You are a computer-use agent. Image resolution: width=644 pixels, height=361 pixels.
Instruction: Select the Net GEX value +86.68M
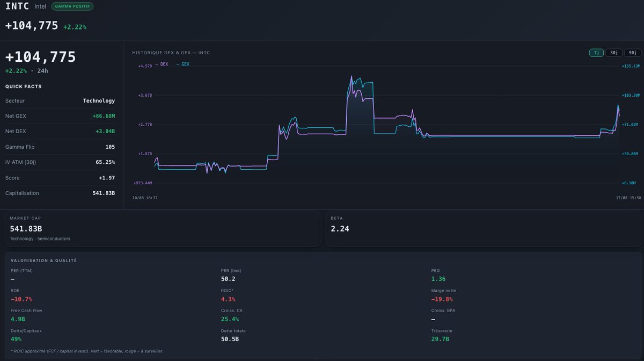point(104,116)
